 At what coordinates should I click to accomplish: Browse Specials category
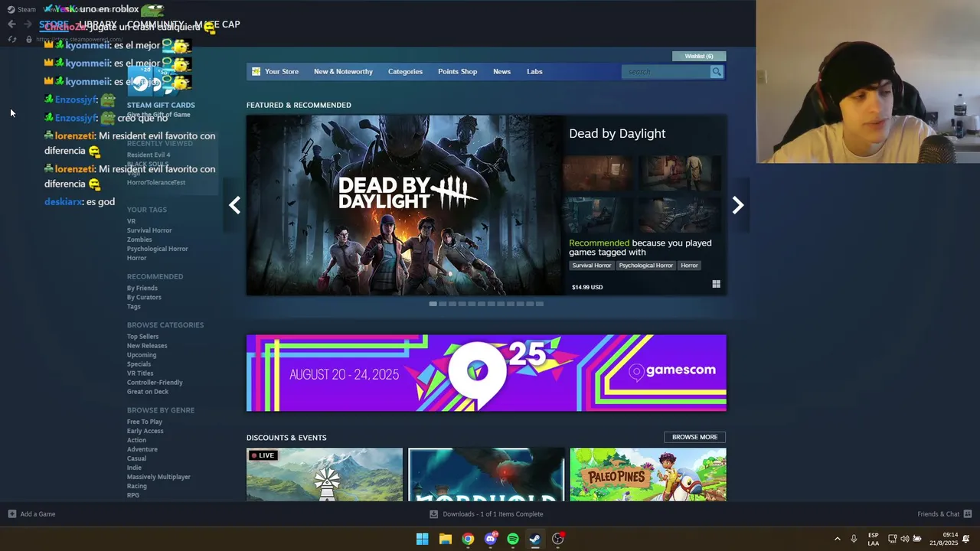click(x=139, y=364)
